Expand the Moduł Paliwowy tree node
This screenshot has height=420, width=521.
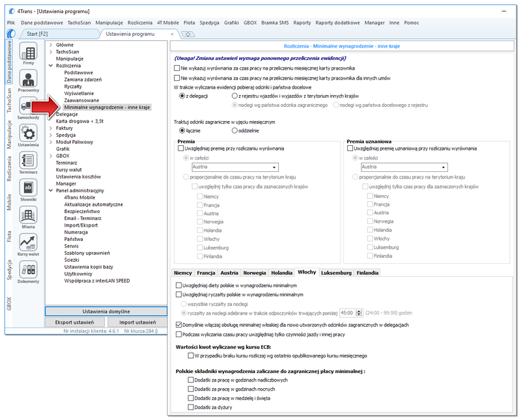pos(51,142)
